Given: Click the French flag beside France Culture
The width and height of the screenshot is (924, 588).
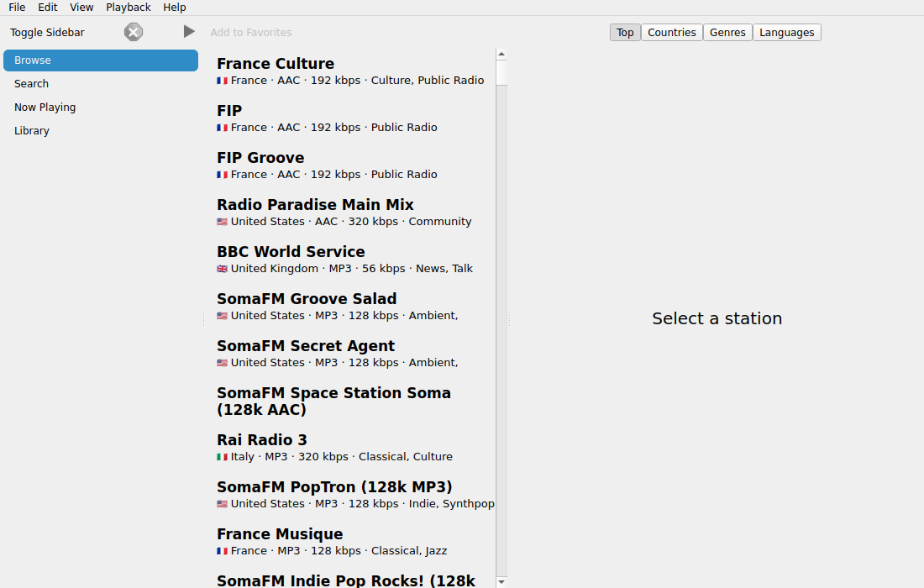Looking at the screenshot, I should tap(222, 81).
